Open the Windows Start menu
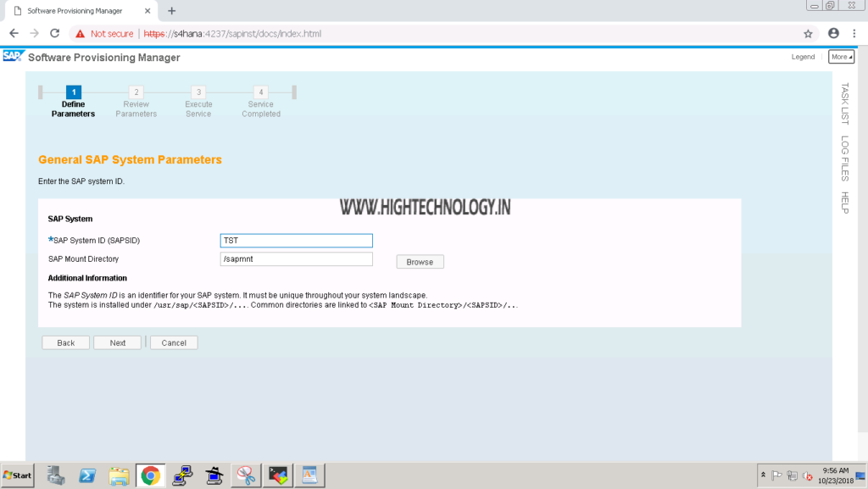This screenshot has width=868, height=489. pos(17,475)
